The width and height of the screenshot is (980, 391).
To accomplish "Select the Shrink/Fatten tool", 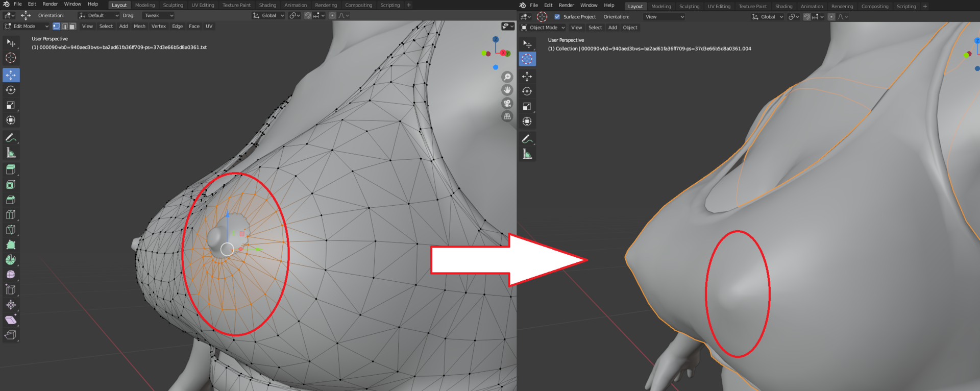I will point(11,305).
